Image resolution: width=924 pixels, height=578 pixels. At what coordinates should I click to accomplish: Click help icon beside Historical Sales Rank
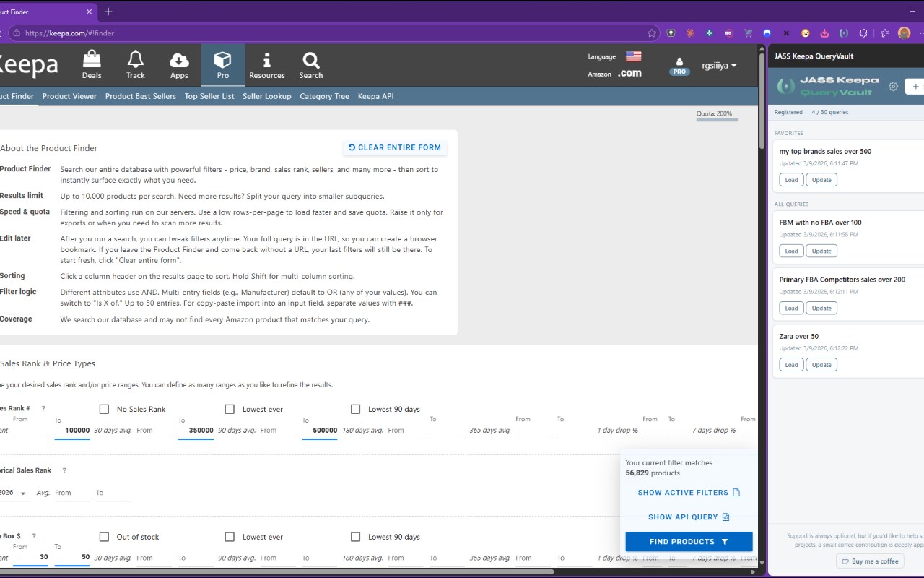64,470
